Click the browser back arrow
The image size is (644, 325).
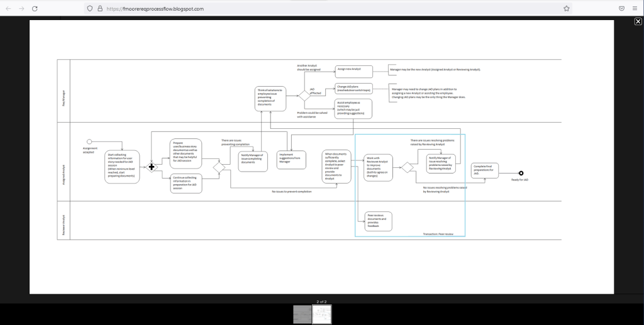(x=8, y=8)
